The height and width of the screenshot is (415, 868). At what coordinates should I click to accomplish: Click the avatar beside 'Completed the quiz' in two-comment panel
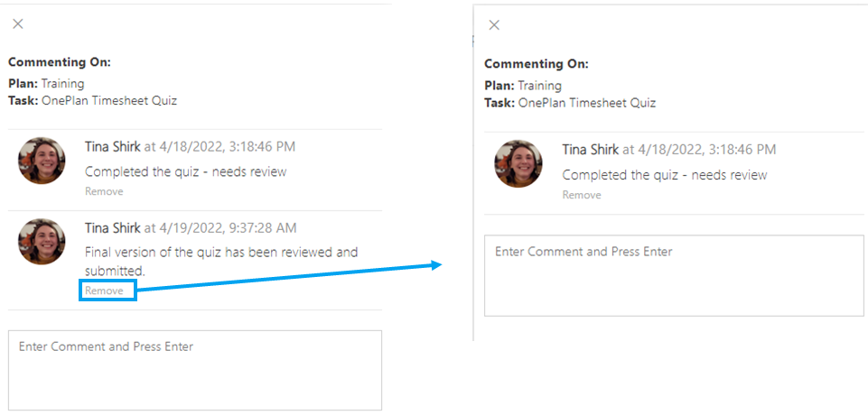[42, 161]
